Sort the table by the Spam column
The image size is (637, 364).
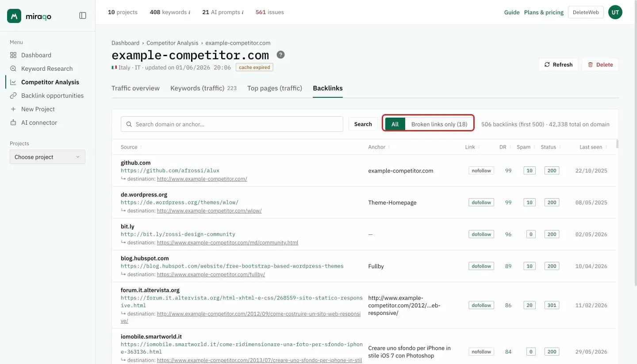point(526,147)
